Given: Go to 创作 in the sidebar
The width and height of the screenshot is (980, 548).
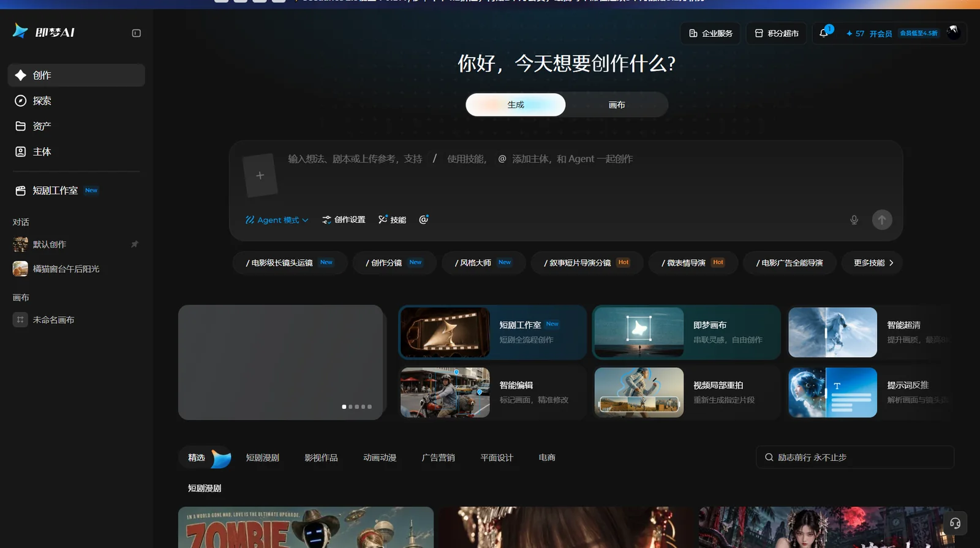Looking at the screenshot, I should point(77,75).
